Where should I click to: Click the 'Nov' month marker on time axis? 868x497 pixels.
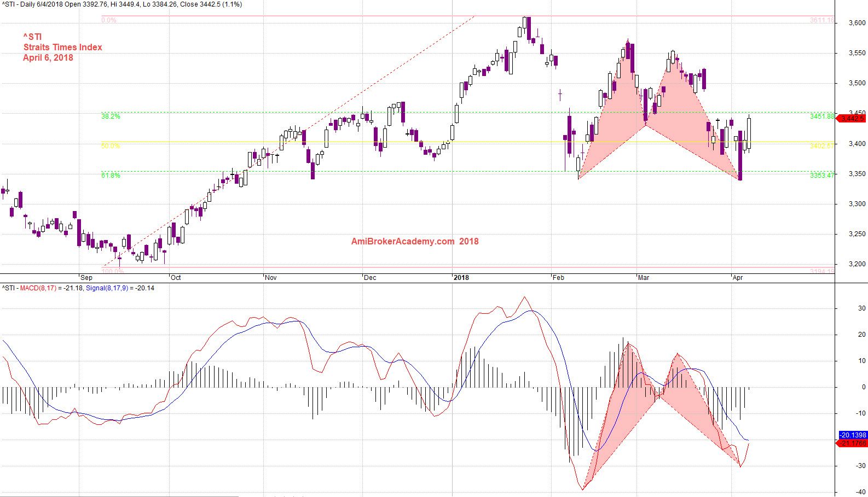pos(271,278)
